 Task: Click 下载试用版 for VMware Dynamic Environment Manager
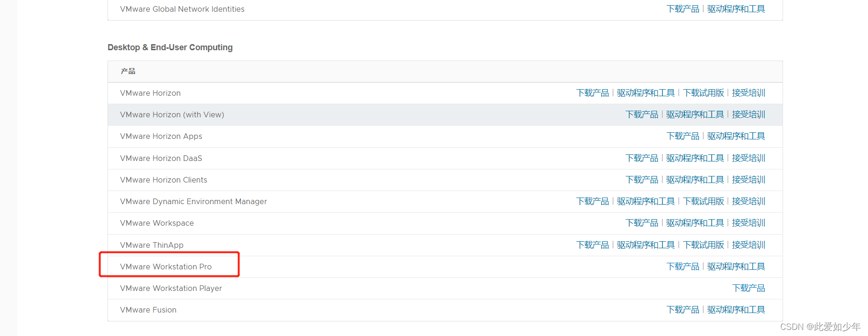[x=703, y=201]
